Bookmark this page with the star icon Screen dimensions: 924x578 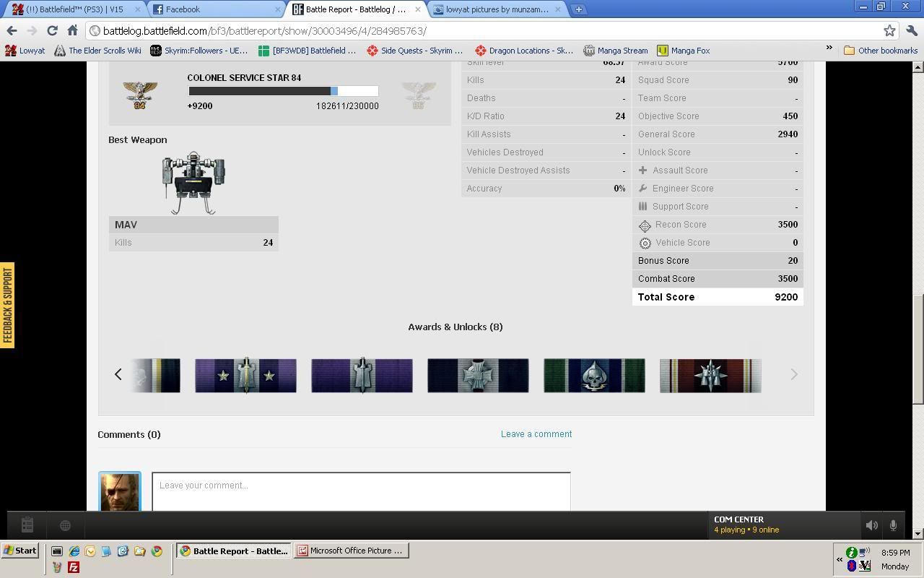tap(889, 30)
